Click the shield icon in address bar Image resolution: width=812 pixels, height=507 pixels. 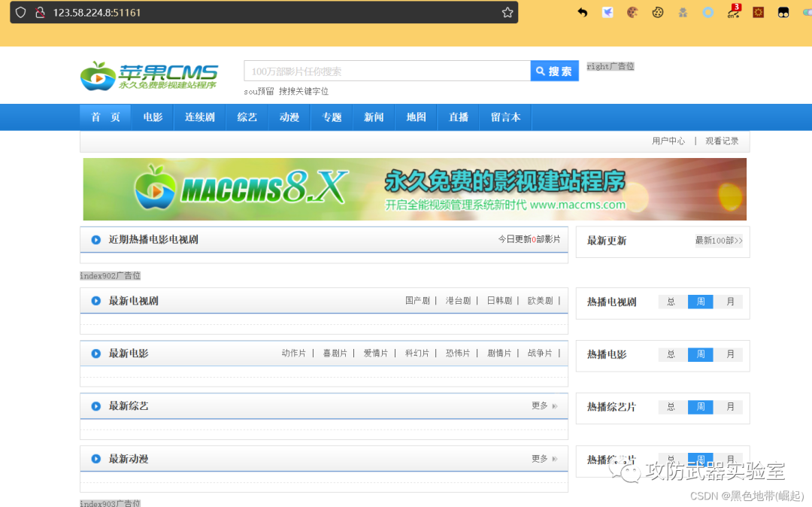tap(20, 13)
